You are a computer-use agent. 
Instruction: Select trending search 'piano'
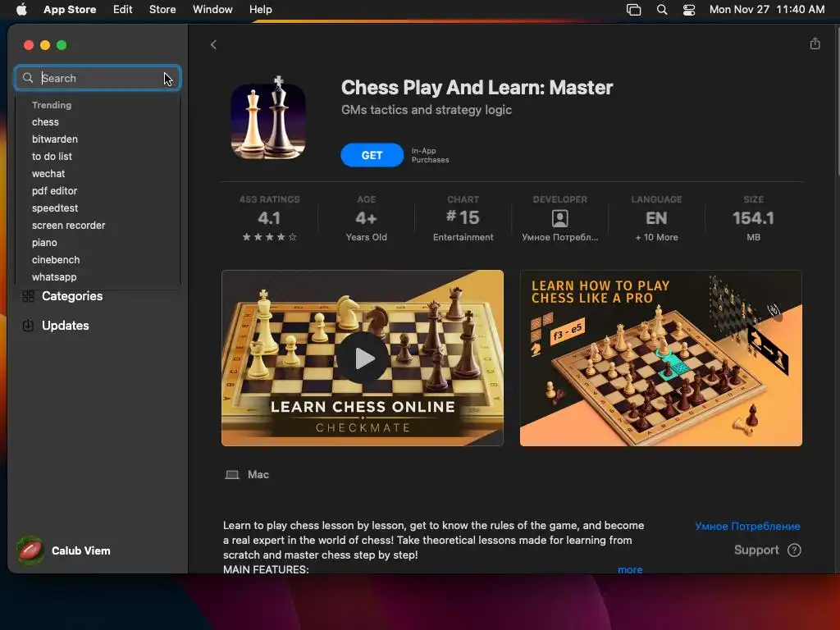44,243
